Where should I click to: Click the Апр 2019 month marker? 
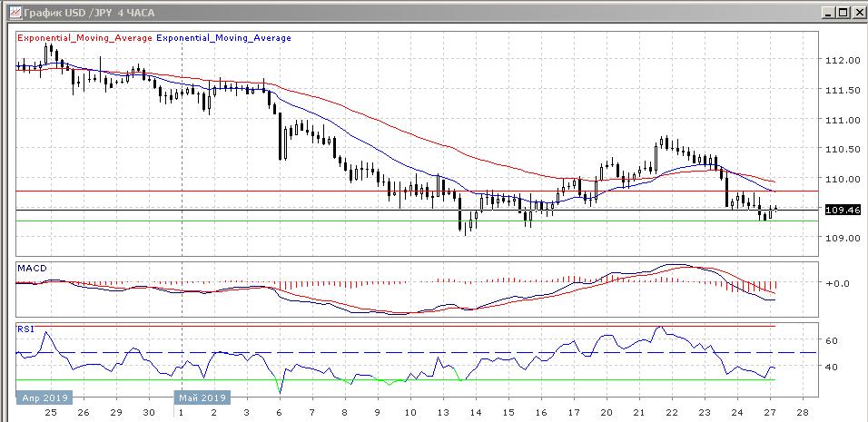click(x=43, y=397)
